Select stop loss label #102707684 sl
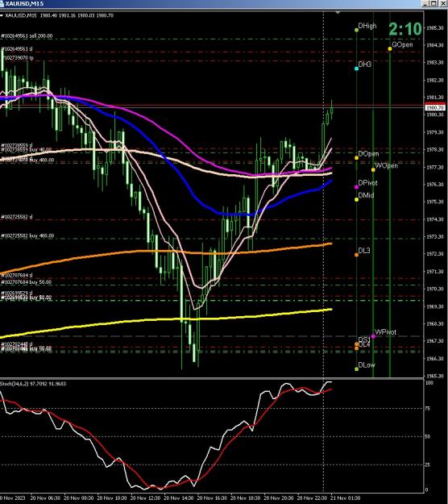Image resolution: width=448 pixels, height=504 pixels. (17, 276)
